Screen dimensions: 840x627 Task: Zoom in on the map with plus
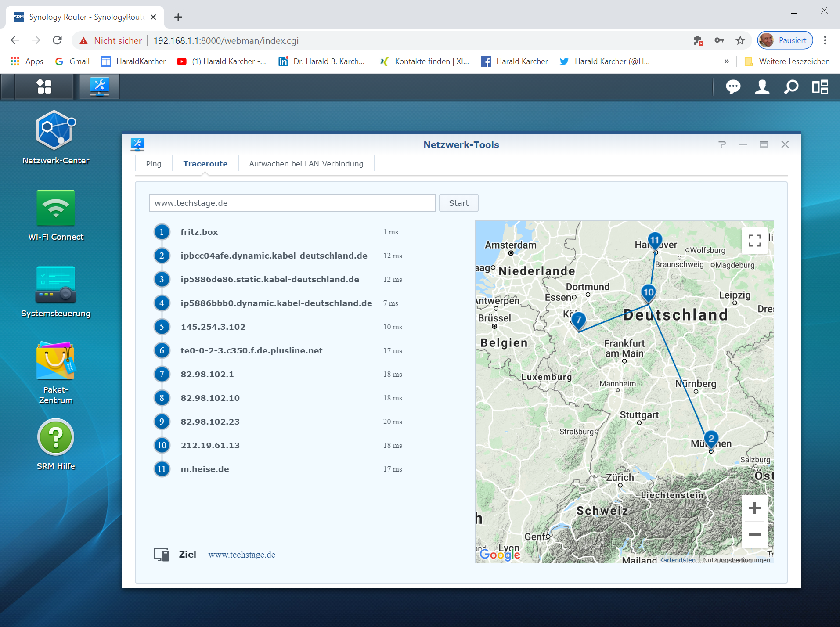click(x=754, y=508)
